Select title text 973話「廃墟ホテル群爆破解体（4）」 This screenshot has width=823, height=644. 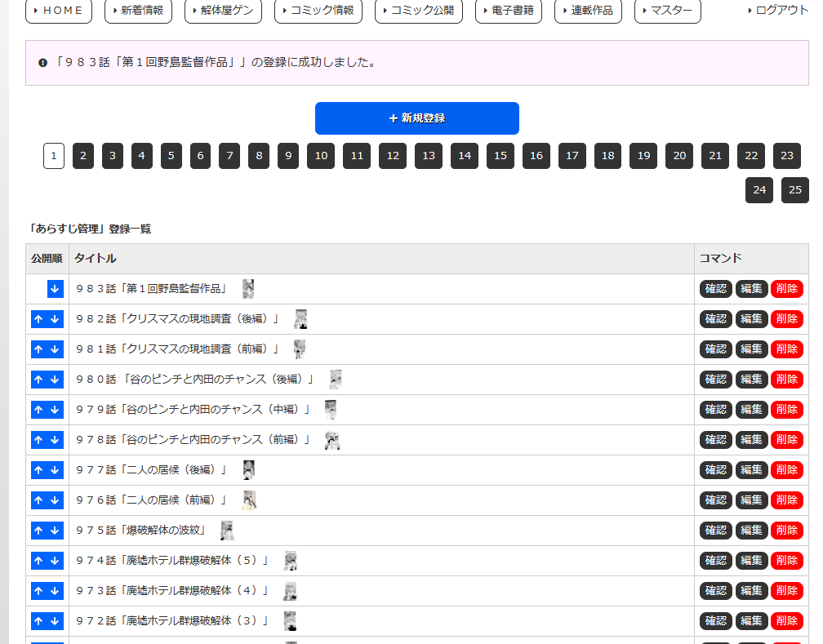click(x=172, y=590)
